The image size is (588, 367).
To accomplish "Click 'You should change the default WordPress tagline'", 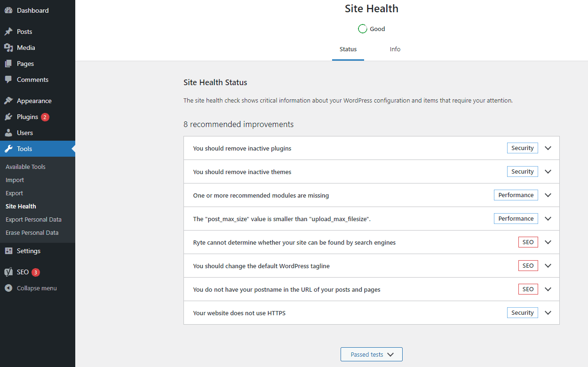I will pyautogui.click(x=262, y=266).
